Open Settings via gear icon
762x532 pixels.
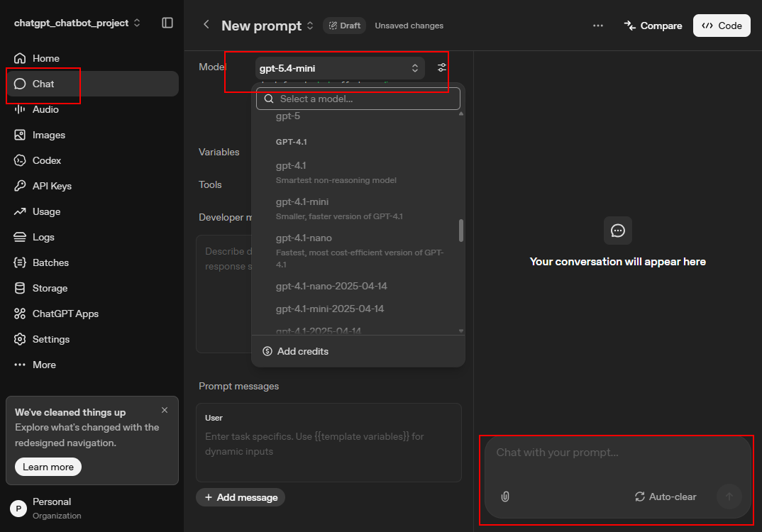(x=19, y=339)
